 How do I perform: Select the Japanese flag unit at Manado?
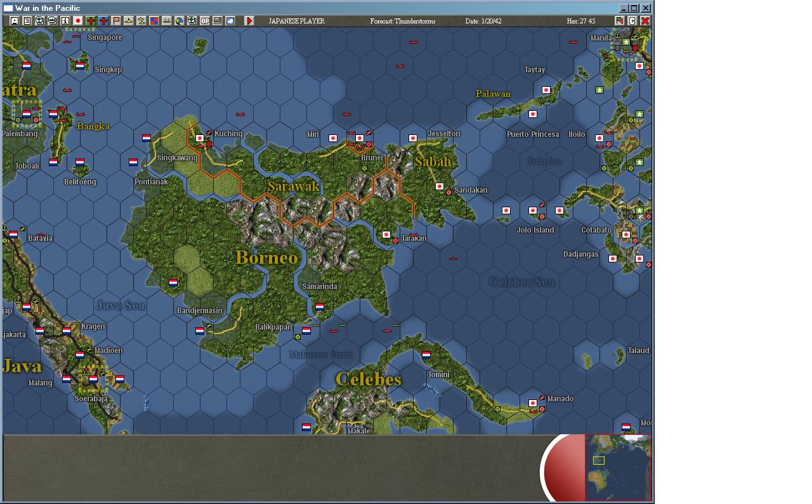pos(533,403)
